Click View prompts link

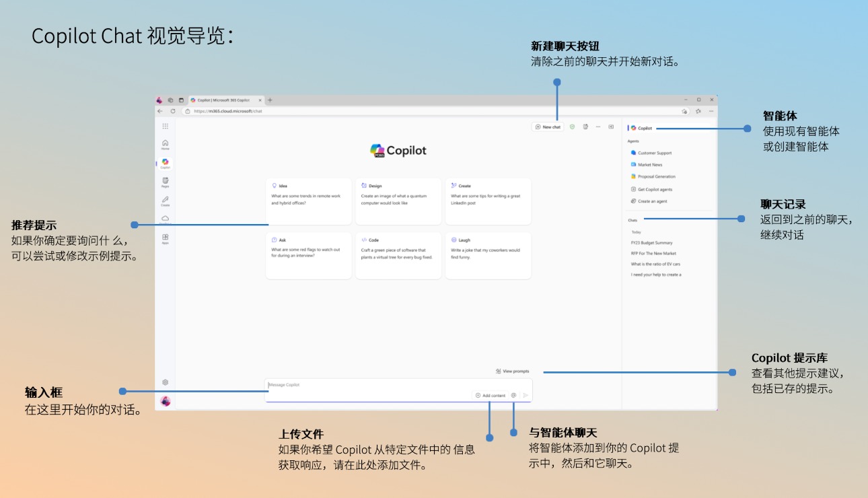pos(513,371)
